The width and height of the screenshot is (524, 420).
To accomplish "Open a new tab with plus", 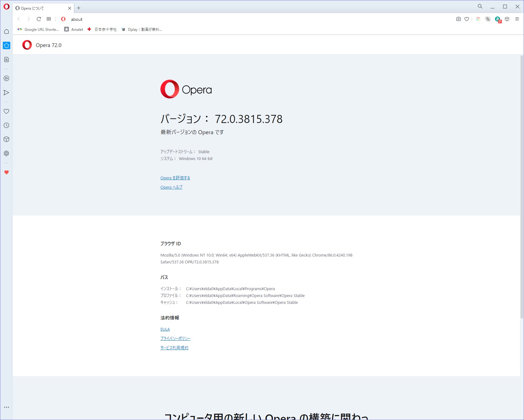I will point(79,8).
